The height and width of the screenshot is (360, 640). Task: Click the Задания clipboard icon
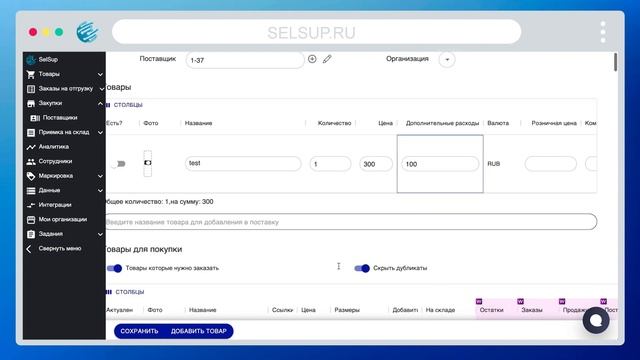(x=31, y=234)
